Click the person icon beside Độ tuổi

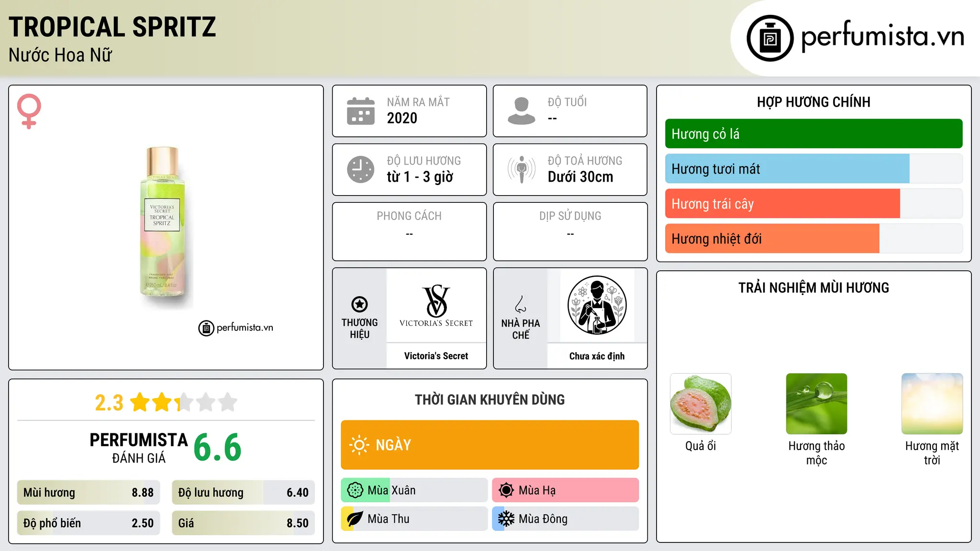521,111
